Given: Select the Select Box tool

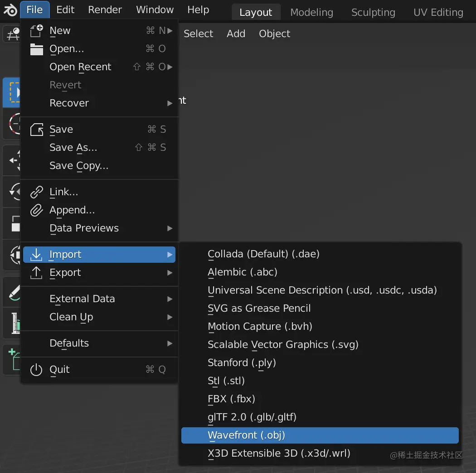Looking at the screenshot, I should 12,92.
